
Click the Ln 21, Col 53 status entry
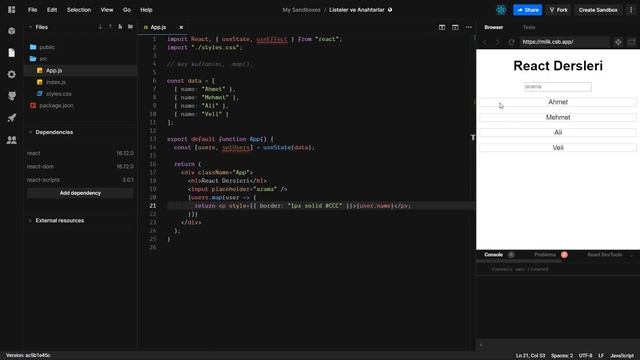point(530,356)
